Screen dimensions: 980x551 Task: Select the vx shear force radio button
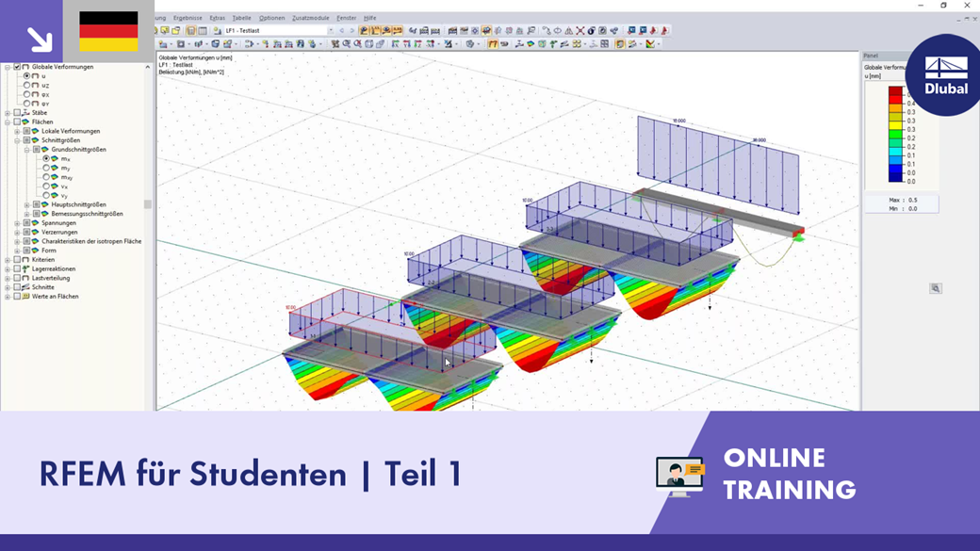tap(46, 186)
